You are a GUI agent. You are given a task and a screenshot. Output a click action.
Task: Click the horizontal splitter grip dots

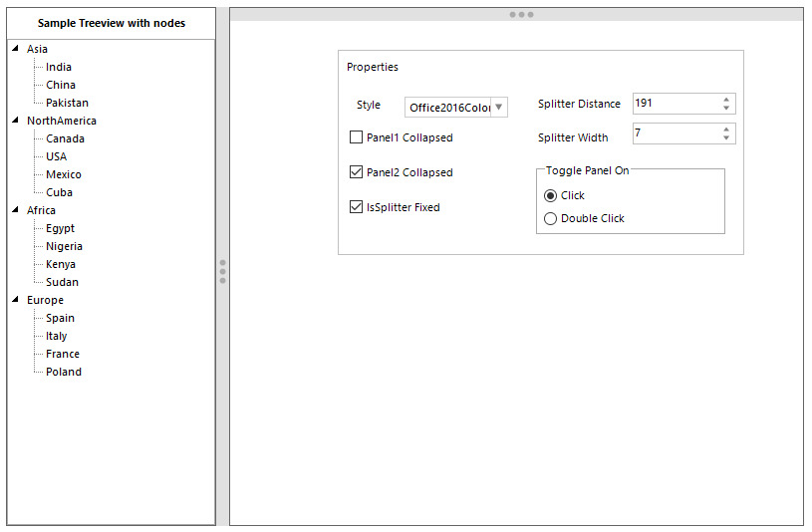tap(521, 15)
